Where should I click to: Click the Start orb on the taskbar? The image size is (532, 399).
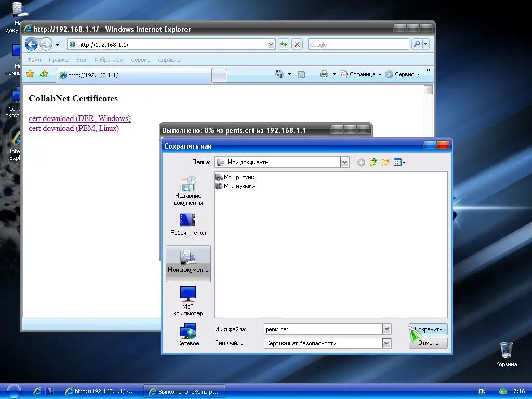(13, 391)
